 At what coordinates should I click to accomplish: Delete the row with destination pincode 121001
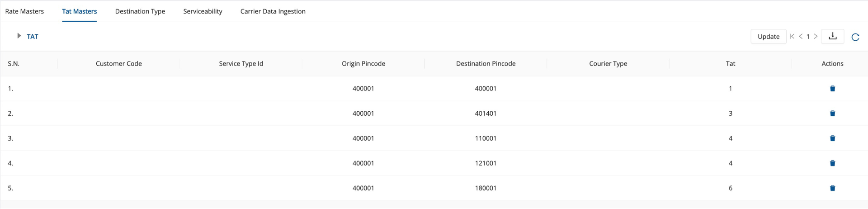[832, 163]
